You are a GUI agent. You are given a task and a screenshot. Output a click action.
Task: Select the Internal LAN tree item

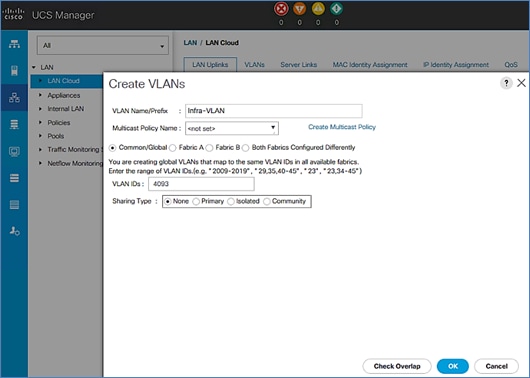[66, 109]
